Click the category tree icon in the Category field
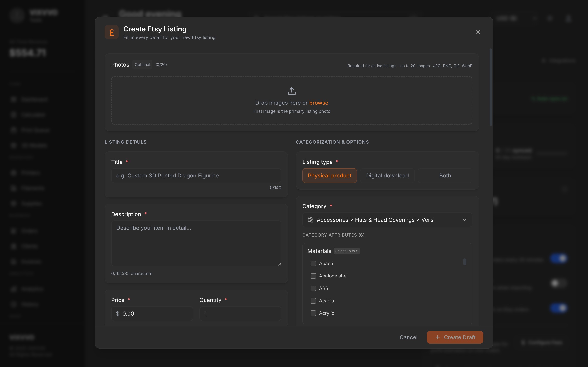The width and height of the screenshot is (588, 367). (310, 220)
